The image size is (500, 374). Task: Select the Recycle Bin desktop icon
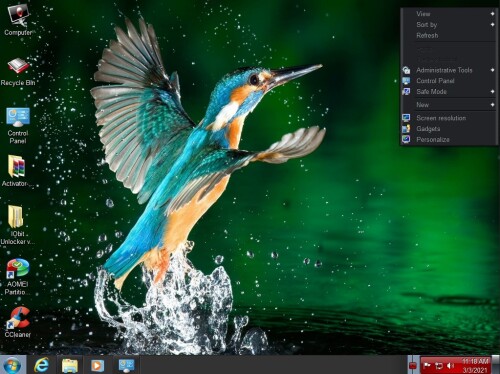point(18,72)
